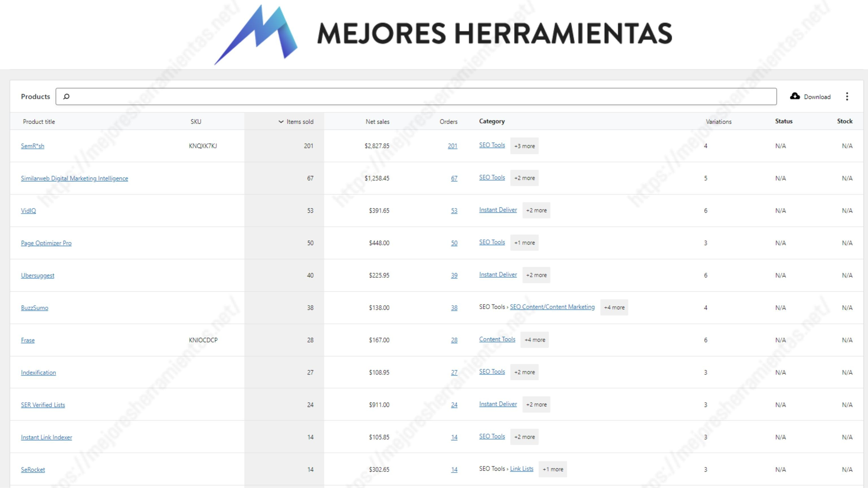Open Page Optimizer Pro product
The image size is (868, 488).
46,243
